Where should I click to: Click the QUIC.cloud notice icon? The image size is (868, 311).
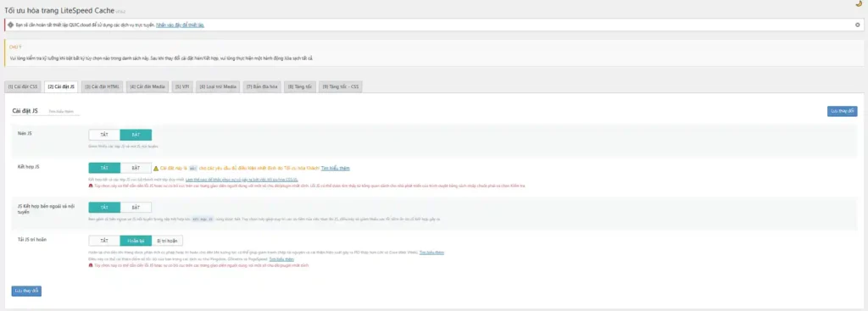click(x=10, y=25)
